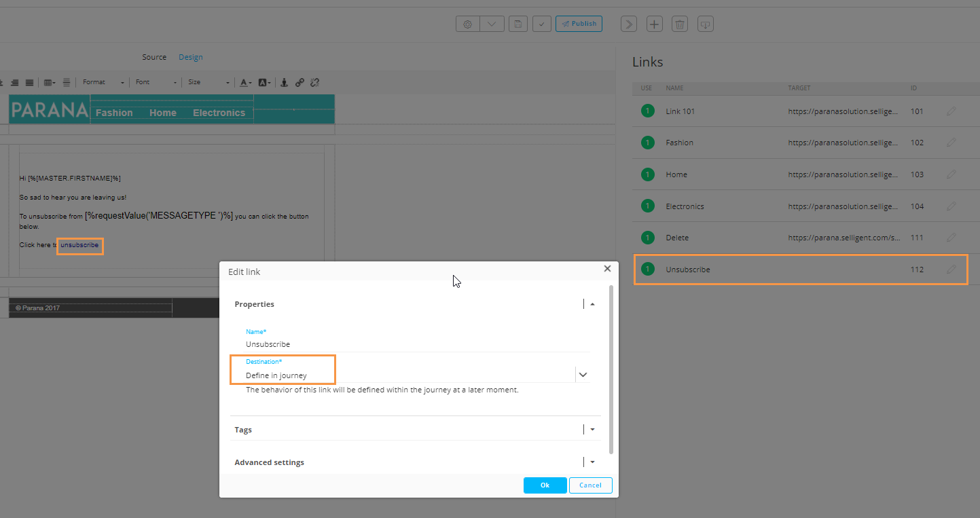Collapse the Properties section
The height and width of the screenshot is (518, 980).
pos(592,304)
